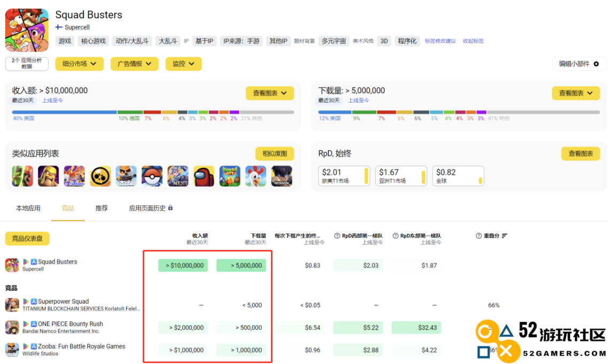608x364 pixels.
Task: Select the $1.67 亚洲T1市场 RpD card
Action: [x=401, y=176]
